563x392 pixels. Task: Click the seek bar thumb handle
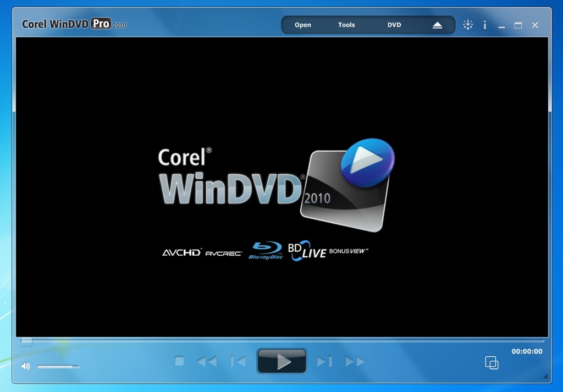tap(26, 341)
